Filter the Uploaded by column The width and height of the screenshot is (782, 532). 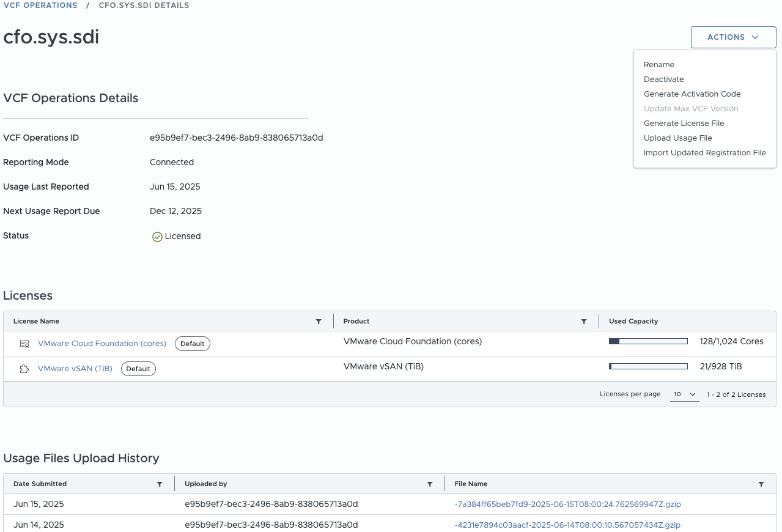430,484
